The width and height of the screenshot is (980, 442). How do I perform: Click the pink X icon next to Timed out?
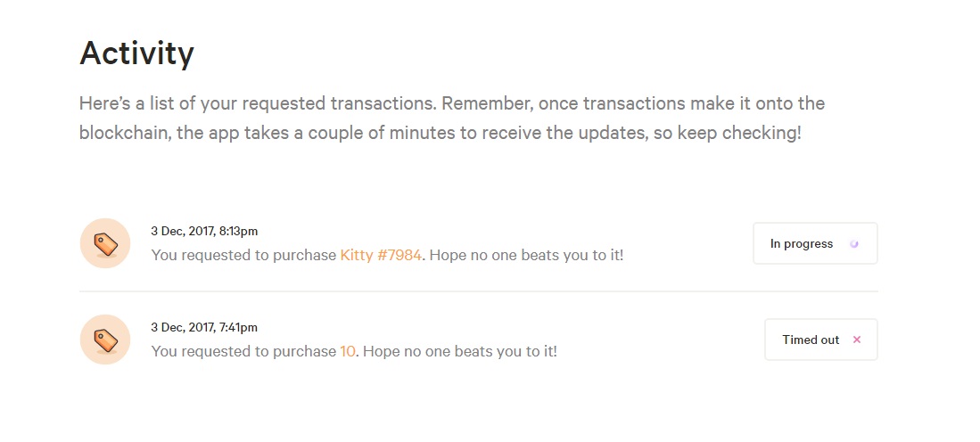[857, 340]
